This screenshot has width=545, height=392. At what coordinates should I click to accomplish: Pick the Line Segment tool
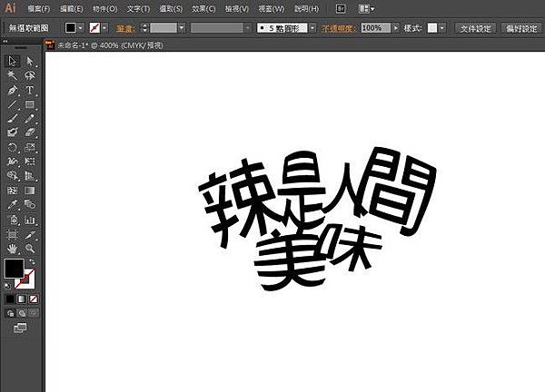tap(12, 104)
